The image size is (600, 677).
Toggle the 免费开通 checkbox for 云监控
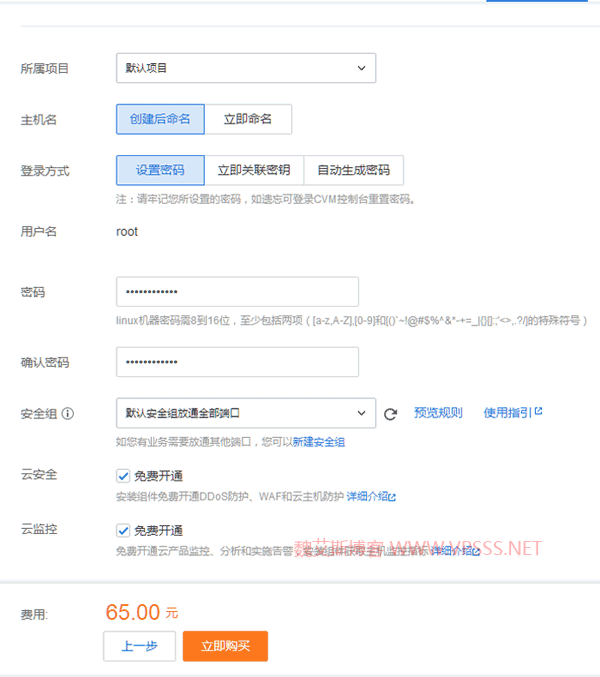coord(123,530)
